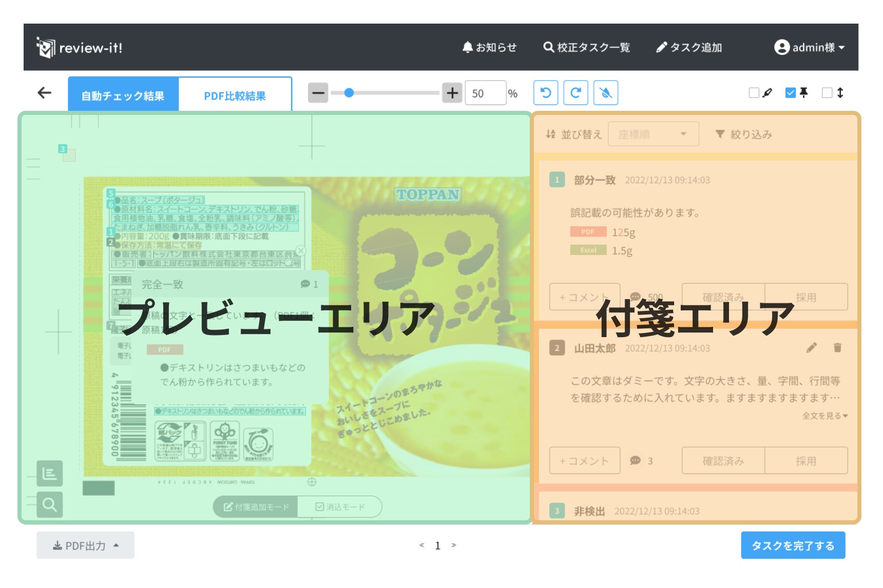This screenshot has width=883, height=588.
Task: Click the 並び替え sort icon
Action: [551, 134]
